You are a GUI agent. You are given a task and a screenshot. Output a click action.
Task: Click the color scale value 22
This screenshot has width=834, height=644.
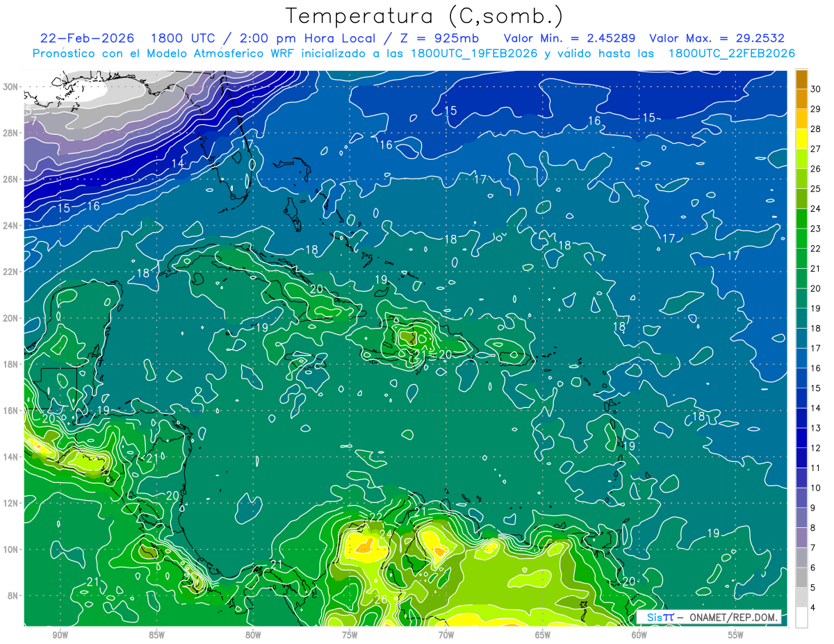pos(816,249)
